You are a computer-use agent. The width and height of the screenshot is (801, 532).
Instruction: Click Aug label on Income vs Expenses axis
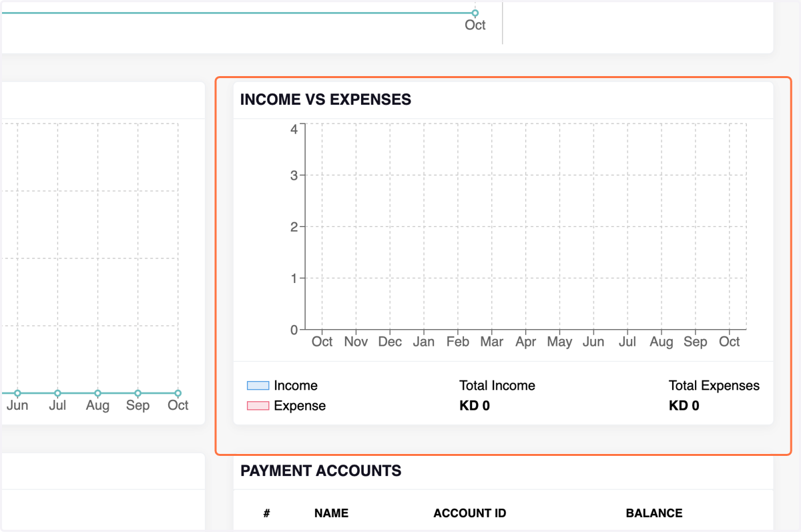(x=661, y=342)
